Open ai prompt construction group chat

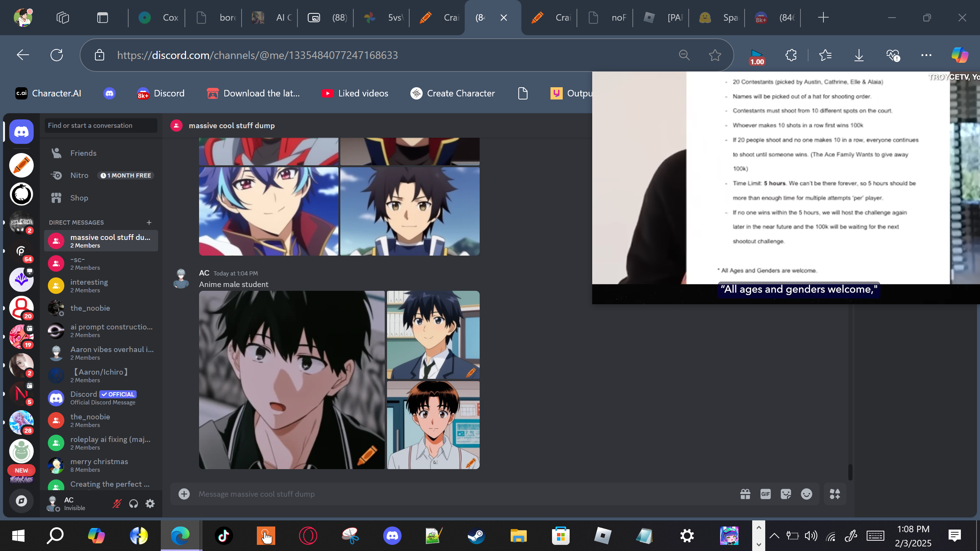click(101, 331)
